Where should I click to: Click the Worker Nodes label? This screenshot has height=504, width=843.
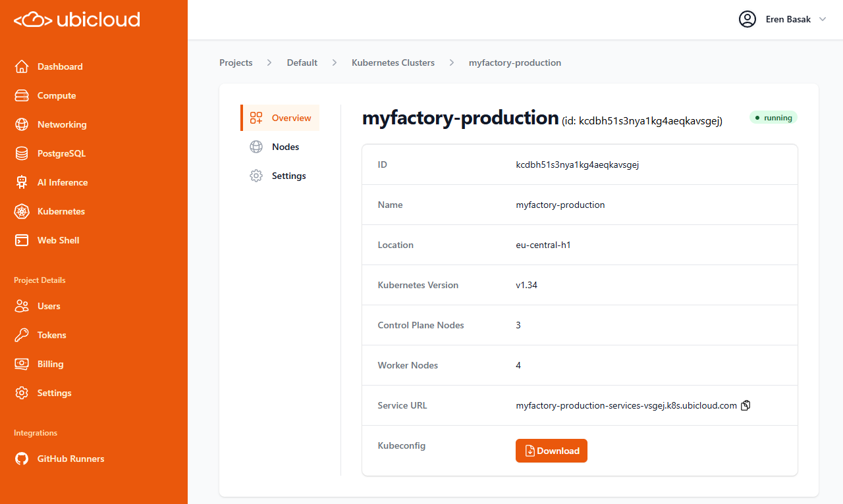pos(408,365)
